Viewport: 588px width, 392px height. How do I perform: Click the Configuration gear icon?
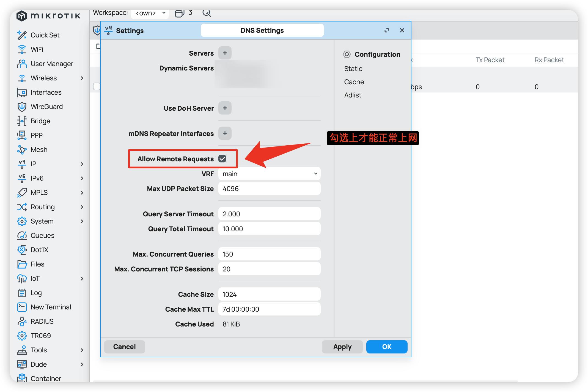347,54
